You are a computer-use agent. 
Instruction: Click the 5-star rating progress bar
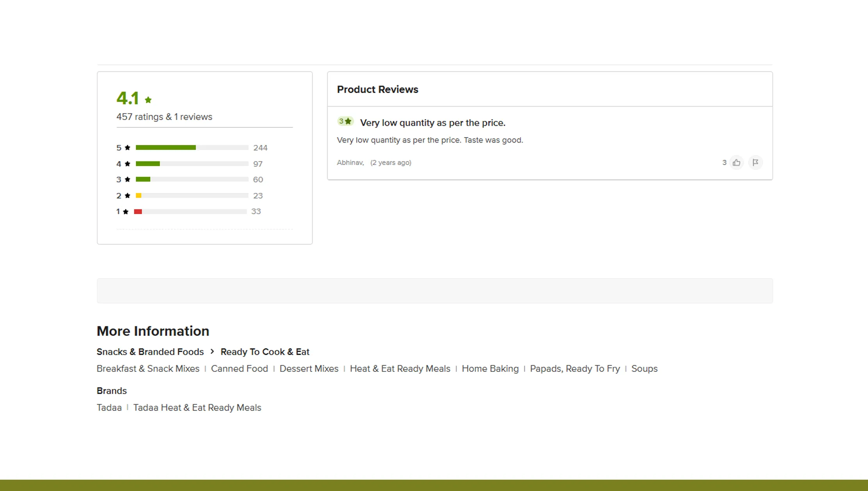pos(191,147)
